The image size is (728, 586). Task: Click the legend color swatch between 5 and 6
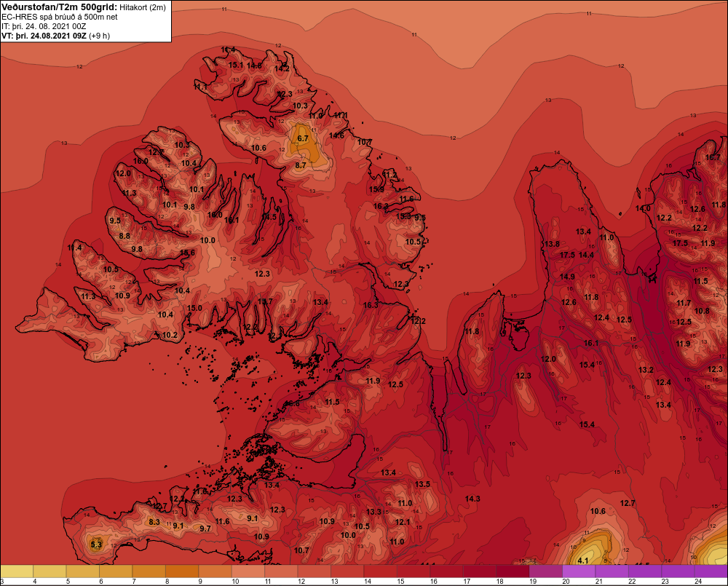pos(83,571)
